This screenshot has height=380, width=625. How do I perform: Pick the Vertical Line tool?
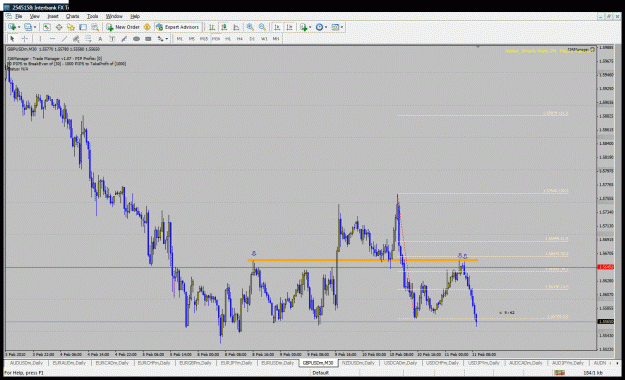40,39
